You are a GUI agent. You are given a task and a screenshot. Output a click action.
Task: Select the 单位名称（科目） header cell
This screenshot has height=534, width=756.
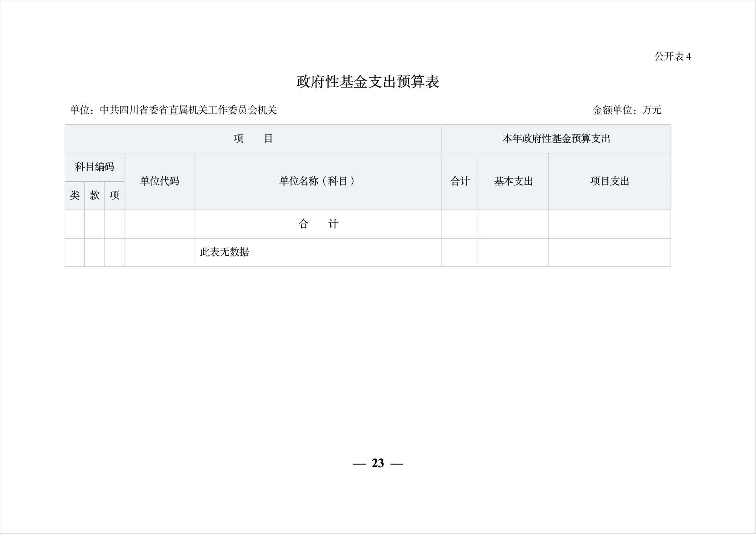click(318, 181)
